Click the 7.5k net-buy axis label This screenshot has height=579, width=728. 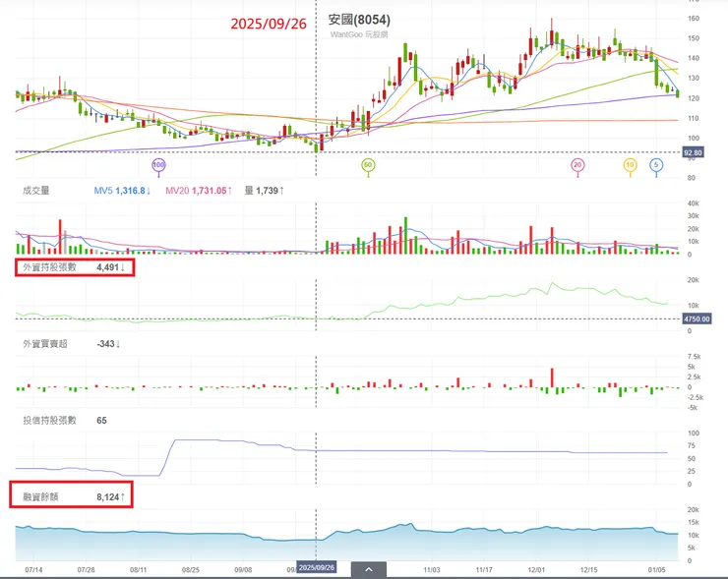click(695, 356)
